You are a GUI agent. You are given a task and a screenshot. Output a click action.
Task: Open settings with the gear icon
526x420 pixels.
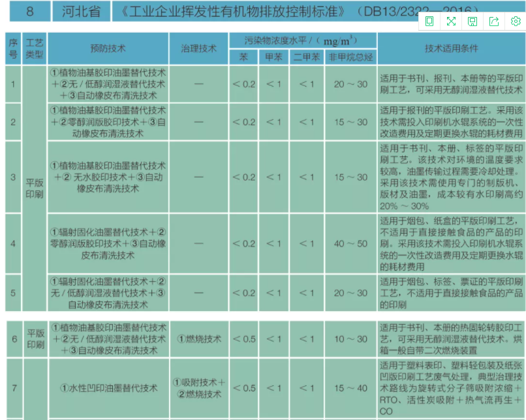click(x=516, y=22)
